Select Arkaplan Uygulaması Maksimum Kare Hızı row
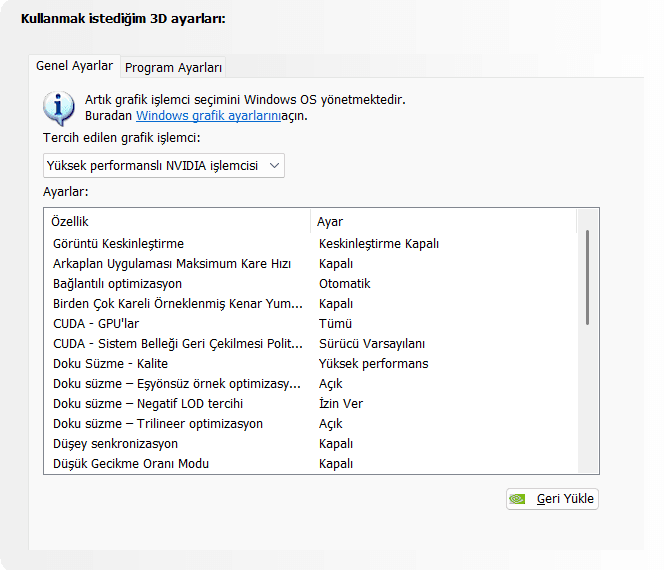This screenshot has height=570, width=664. coord(310,264)
